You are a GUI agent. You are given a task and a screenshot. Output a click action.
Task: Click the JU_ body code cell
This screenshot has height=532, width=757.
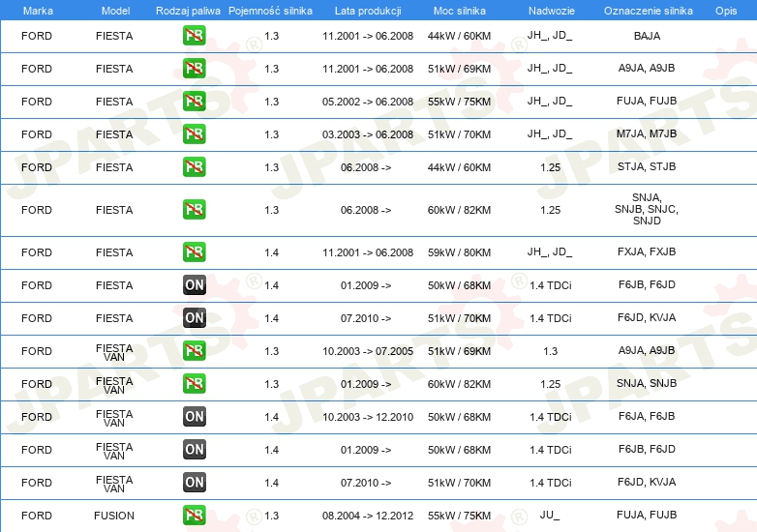550,515
